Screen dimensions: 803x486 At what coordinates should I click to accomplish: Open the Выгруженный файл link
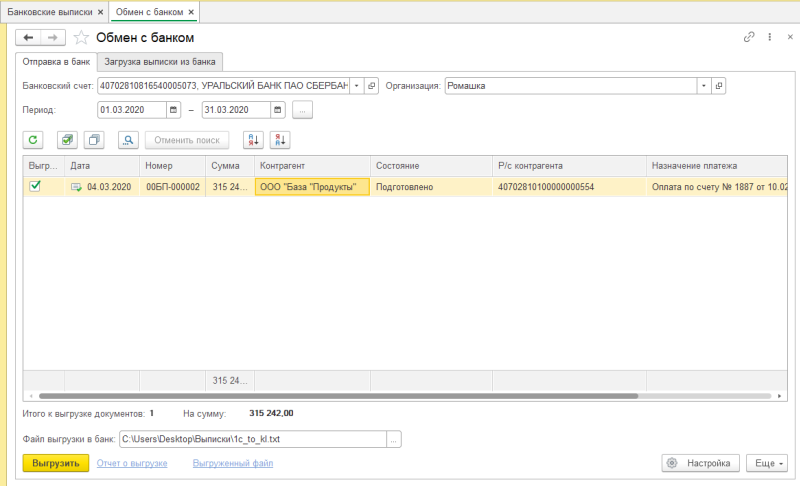[x=233, y=463]
